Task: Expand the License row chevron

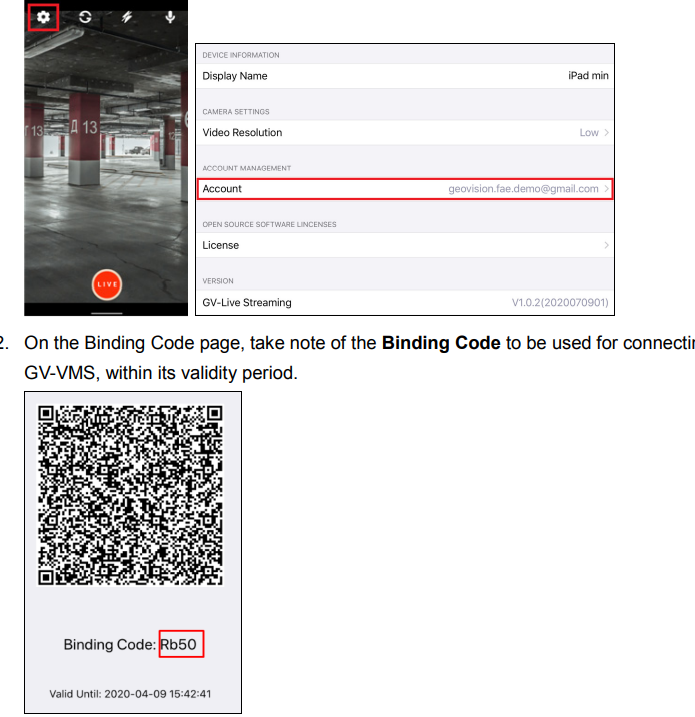Action: 606,245
